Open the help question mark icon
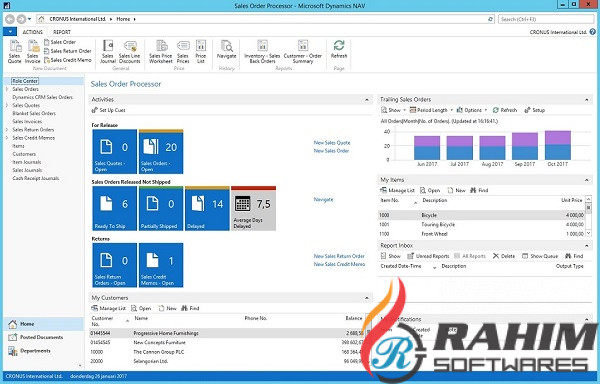This screenshot has width=600, height=384. 593,32
